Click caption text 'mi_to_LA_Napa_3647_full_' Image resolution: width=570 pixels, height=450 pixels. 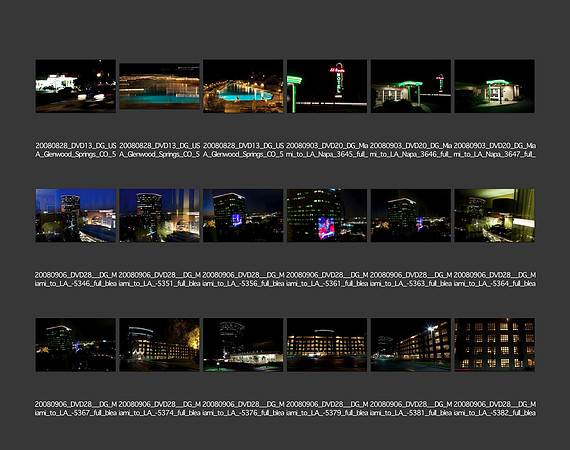point(494,154)
